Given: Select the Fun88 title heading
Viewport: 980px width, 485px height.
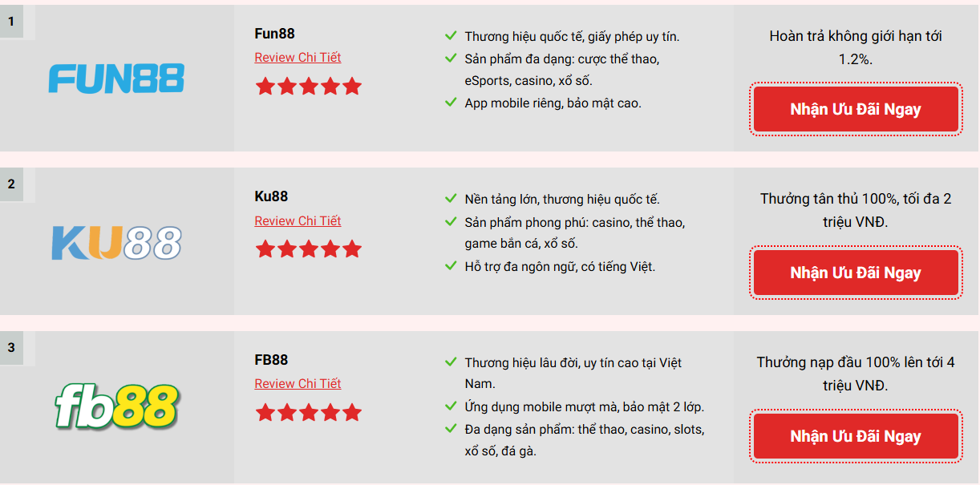Looking at the screenshot, I should (x=274, y=34).
